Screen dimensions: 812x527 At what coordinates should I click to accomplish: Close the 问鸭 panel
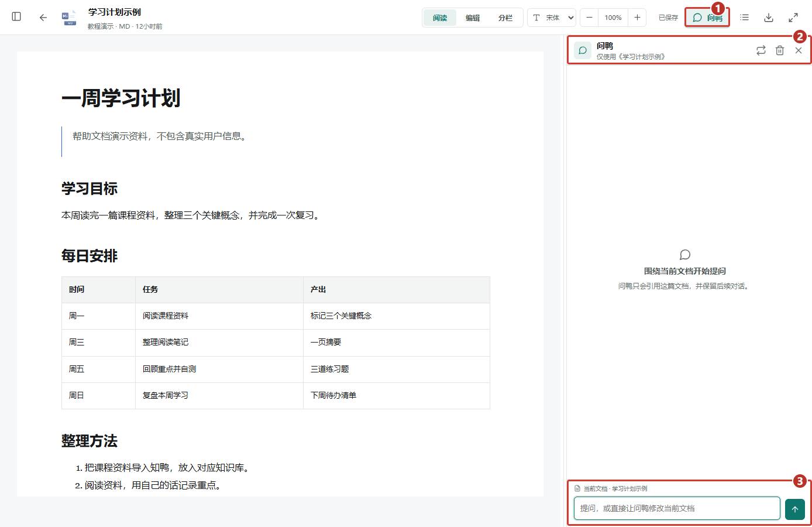tap(799, 50)
